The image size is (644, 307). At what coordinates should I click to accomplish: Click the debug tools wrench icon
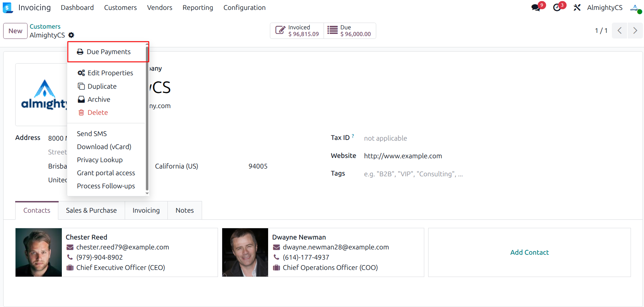tap(577, 8)
